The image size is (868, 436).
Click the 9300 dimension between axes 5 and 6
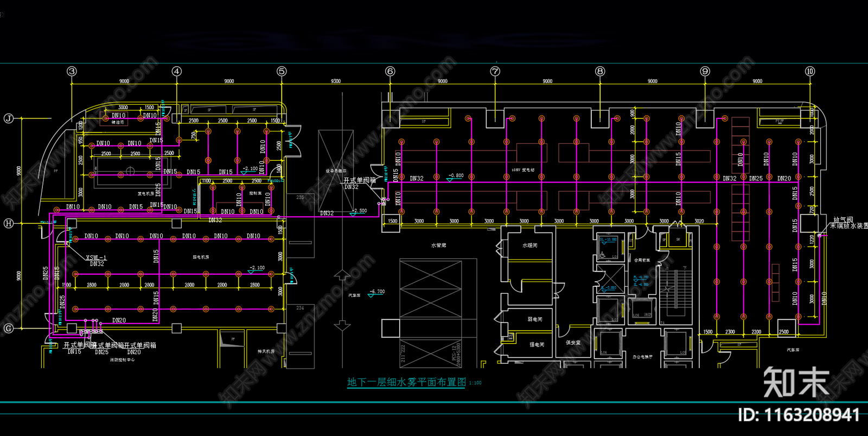pos(336,81)
